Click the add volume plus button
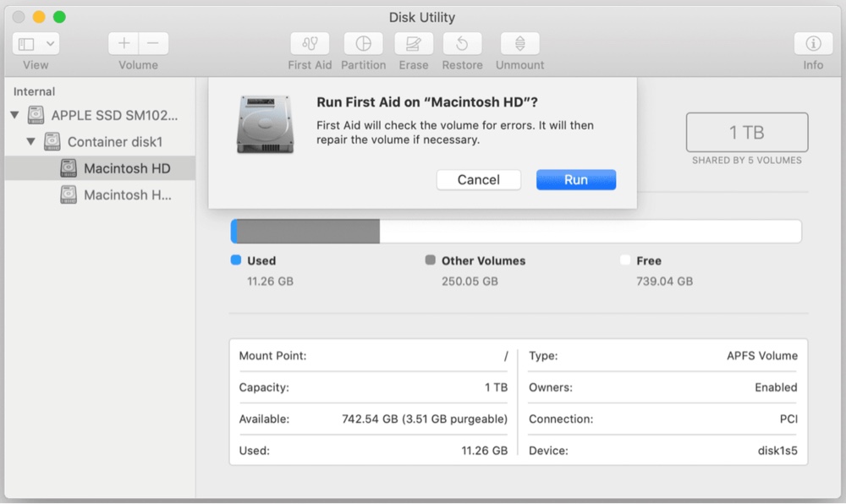This screenshot has width=846, height=504. [124, 44]
